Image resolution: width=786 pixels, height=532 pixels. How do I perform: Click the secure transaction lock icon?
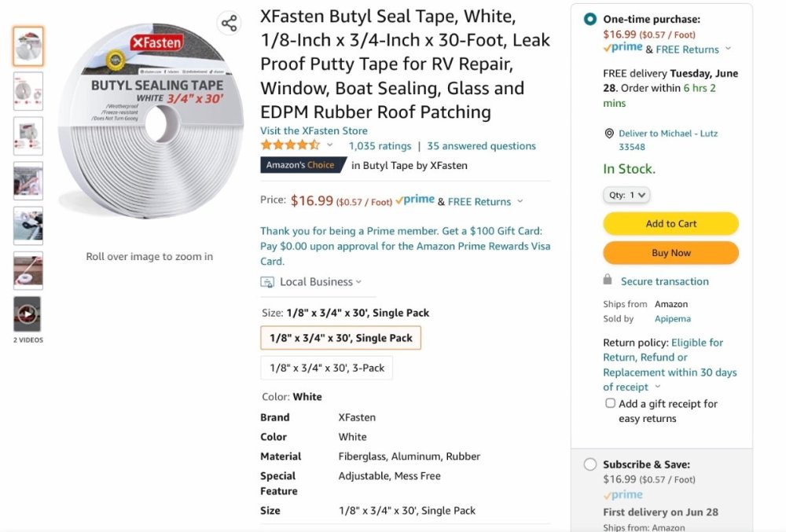tap(608, 281)
